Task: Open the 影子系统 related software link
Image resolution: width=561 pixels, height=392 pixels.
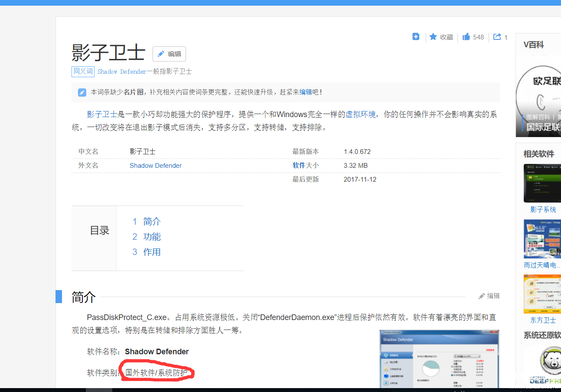Action: [x=543, y=209]
